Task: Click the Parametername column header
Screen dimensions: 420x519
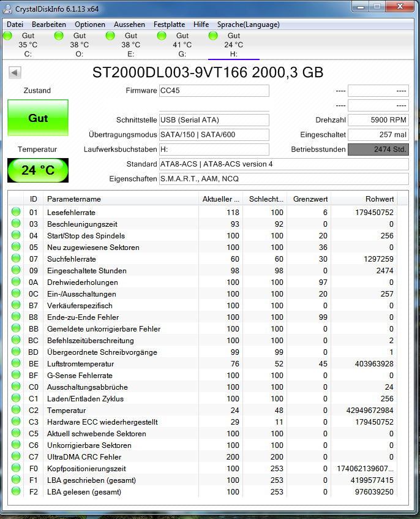Action: click(x=121, y=199)
